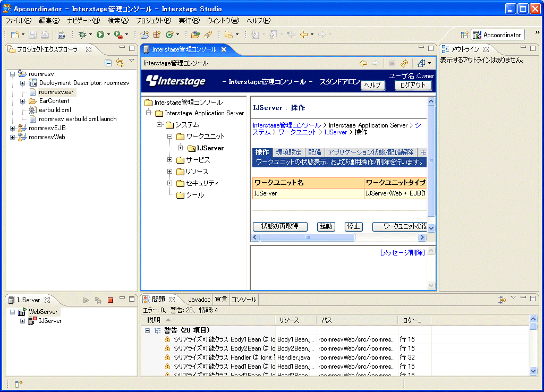
Task: Switch to the 環境設定 tab
Action: (288, 152)
